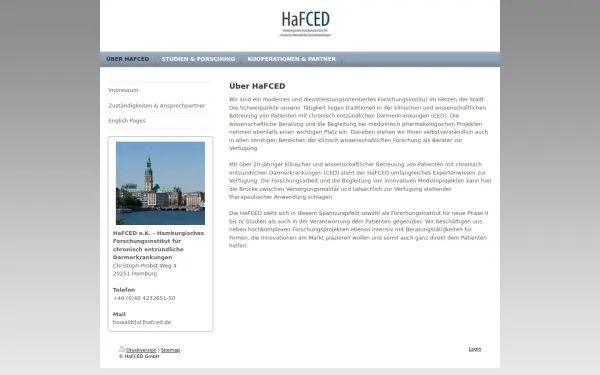
Task: Click the Telefon label in contact box
Action: tap(124, 290)
